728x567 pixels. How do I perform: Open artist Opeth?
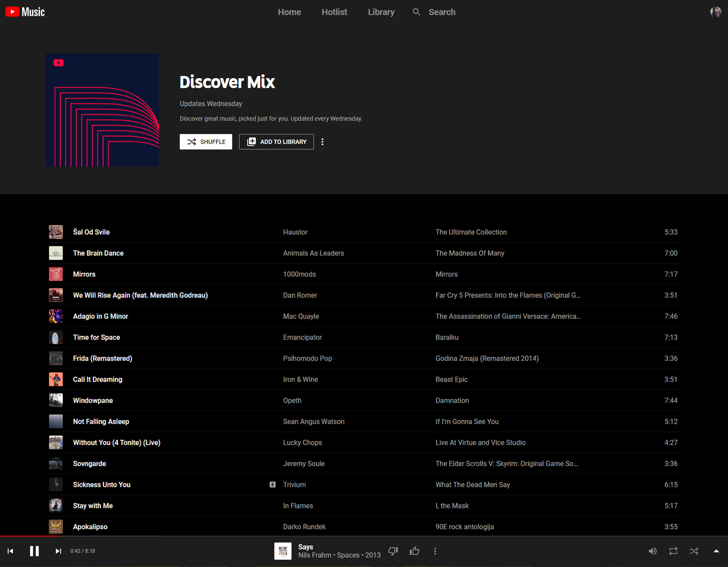pyautogui.click(x=292, y=401)
